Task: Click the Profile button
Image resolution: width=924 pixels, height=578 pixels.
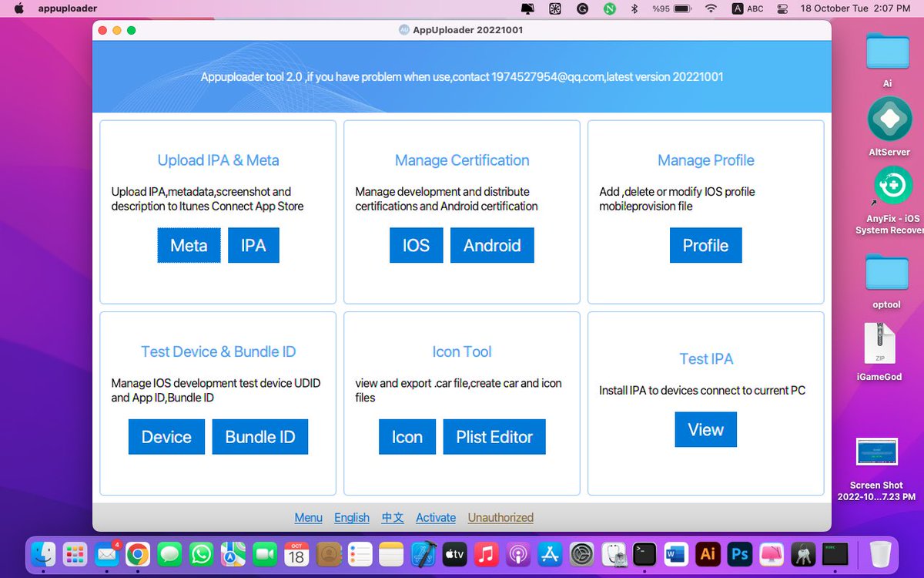Action: pyautogui.click(x=706, y=245)
